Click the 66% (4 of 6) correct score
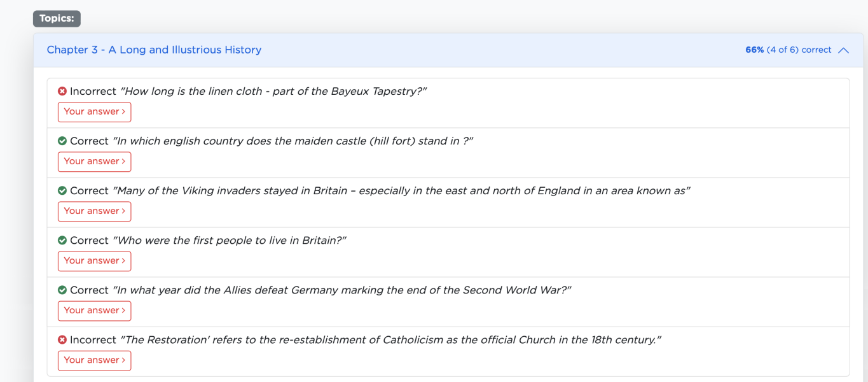The width and height of the screenshot is (868, 382). coord(787,50)
